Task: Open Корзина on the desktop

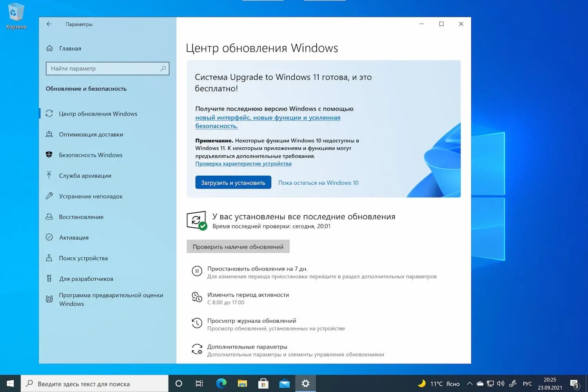Action: (16, 16)
